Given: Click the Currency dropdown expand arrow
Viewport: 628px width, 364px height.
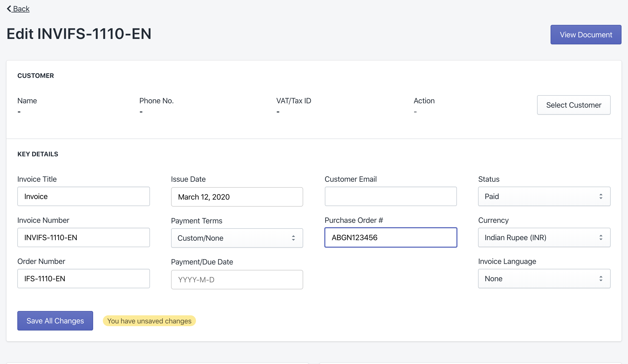Looking at the screenshot, I should 601,237.
